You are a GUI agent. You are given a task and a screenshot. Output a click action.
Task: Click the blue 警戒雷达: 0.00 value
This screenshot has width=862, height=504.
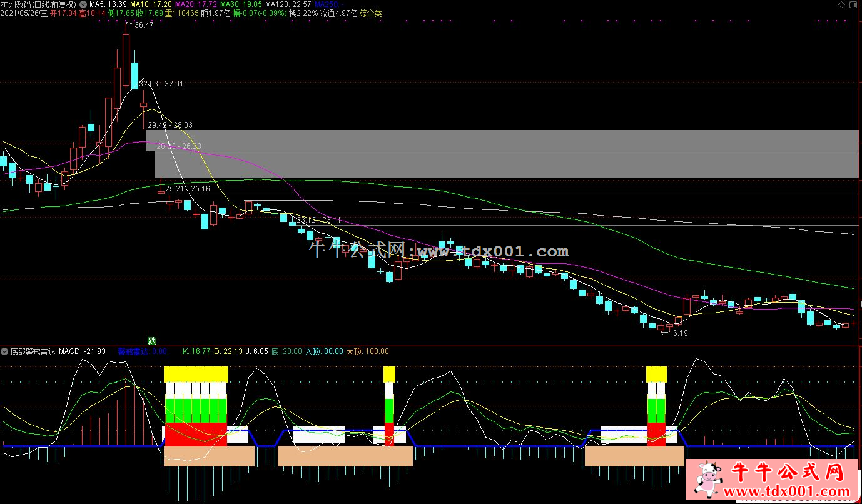tap(143, 351)
